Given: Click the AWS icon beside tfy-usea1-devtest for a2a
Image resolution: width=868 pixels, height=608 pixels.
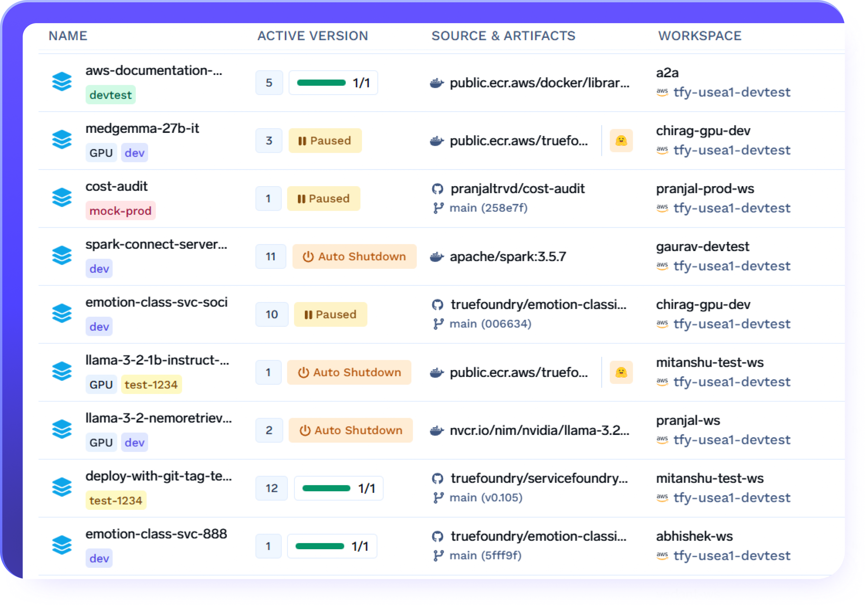Looking at the screenshot, I should coord(662,93).
